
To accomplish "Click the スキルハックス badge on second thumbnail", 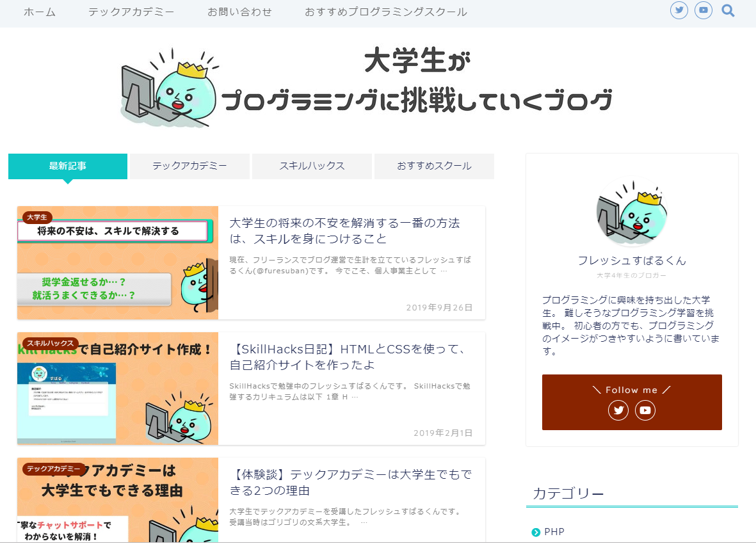I will click(50, 343).
